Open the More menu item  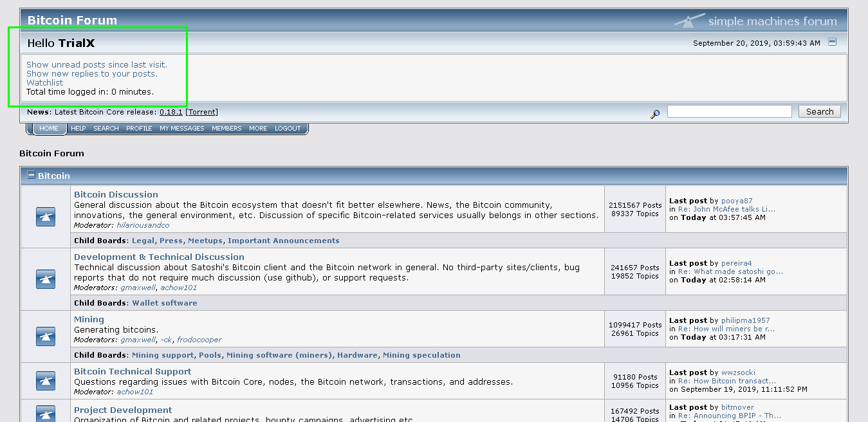[x=258, y=129]
